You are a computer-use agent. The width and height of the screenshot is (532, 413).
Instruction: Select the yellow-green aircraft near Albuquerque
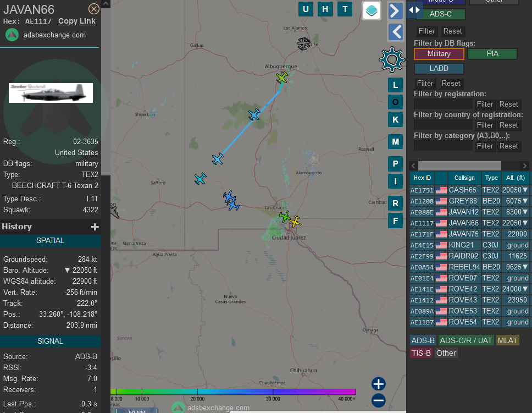[x=282, y=78]
